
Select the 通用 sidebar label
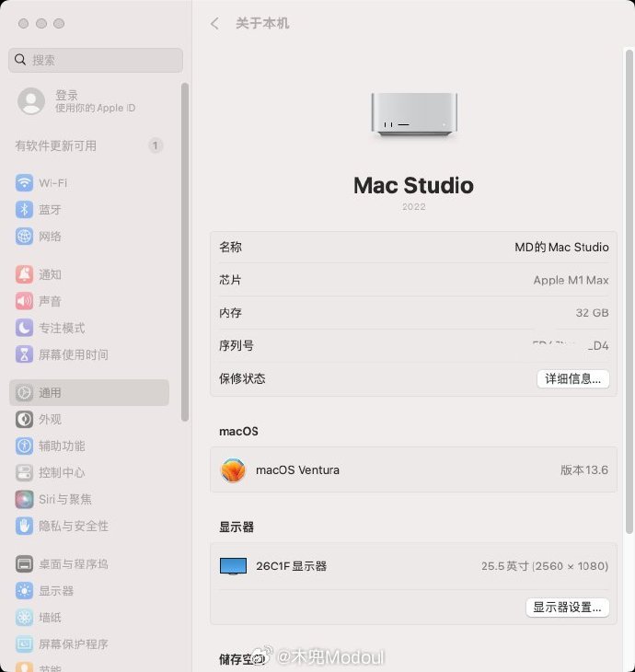click(50, 392)
